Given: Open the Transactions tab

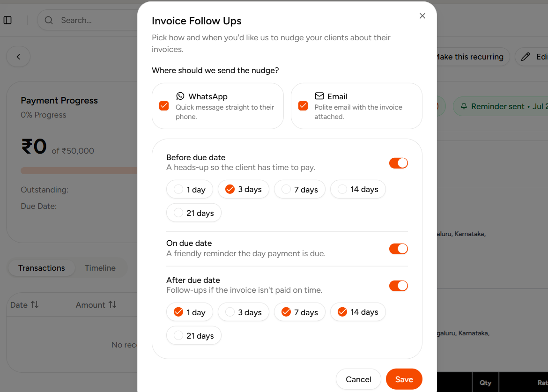Looking at the screenshot, I should (x=42, y=268).
